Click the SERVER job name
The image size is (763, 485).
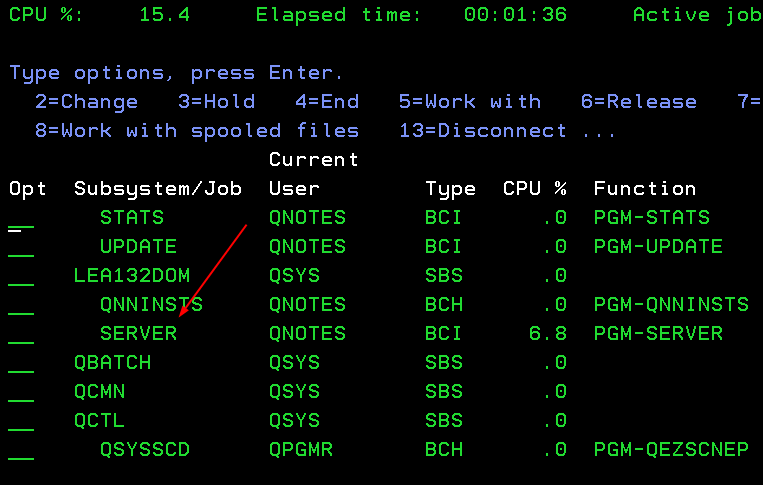(x=138, y=334)
